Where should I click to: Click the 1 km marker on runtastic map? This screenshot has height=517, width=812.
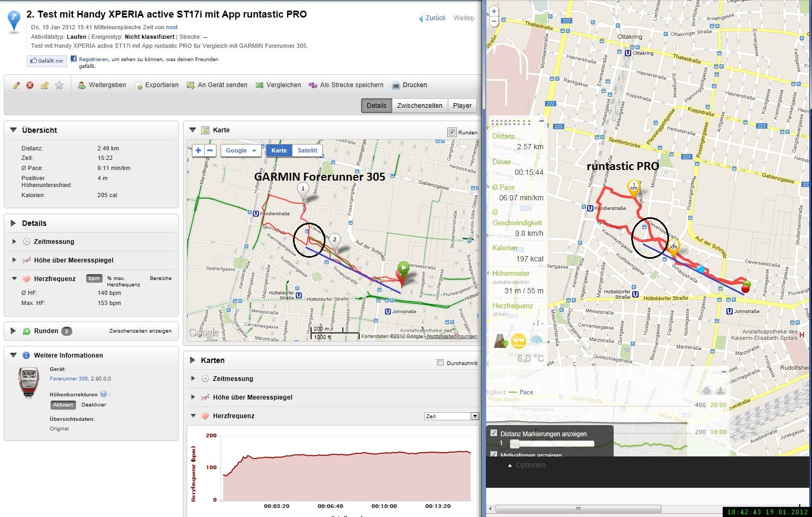click(x=634, y=188)
